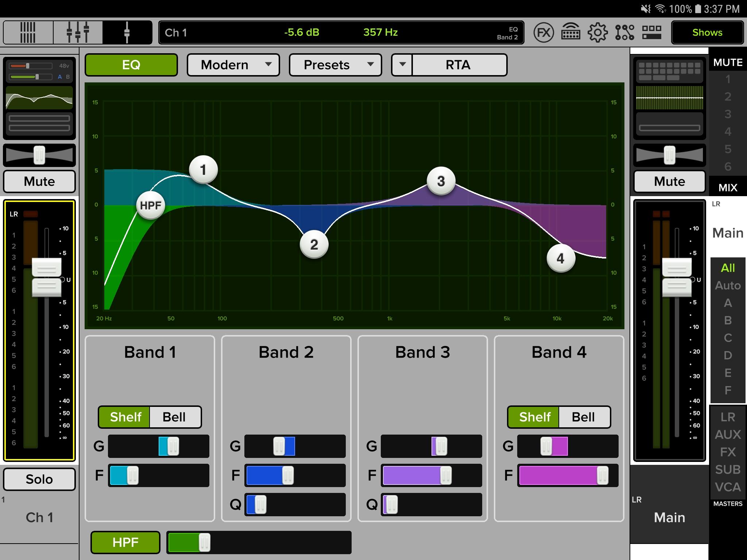747x560 pixels.
Task: Click the Band 2 frequency slider
Action: pos(295,475)
